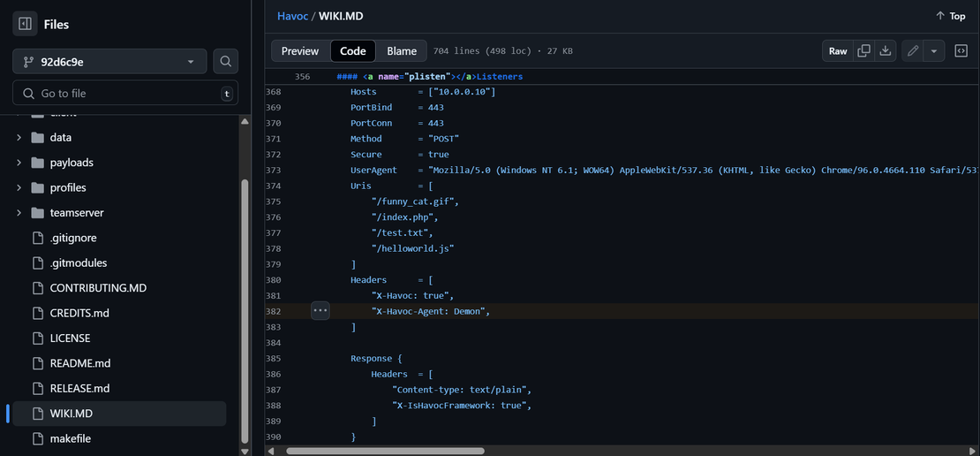
Task: Download the raw file
Action: (x=886, y=51)
